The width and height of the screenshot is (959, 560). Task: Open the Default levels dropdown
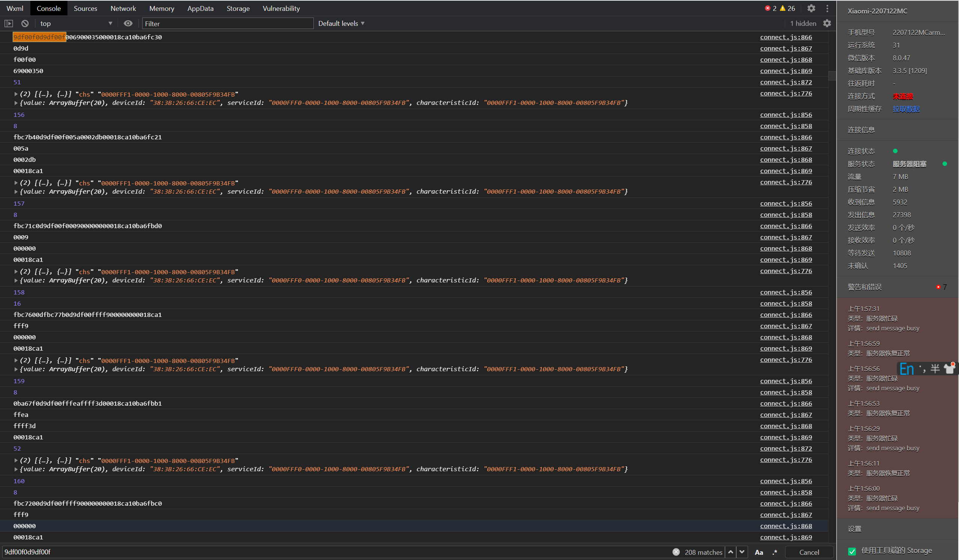pos(341,24)
